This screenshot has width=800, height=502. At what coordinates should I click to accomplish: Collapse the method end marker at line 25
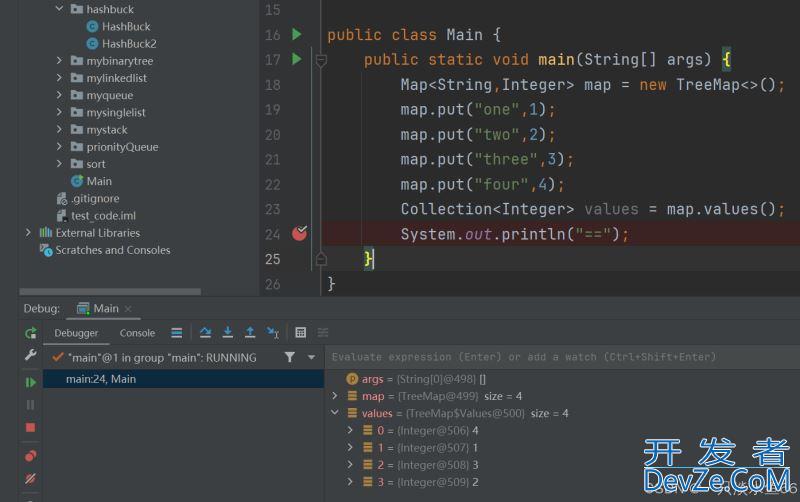click(321, 259)
